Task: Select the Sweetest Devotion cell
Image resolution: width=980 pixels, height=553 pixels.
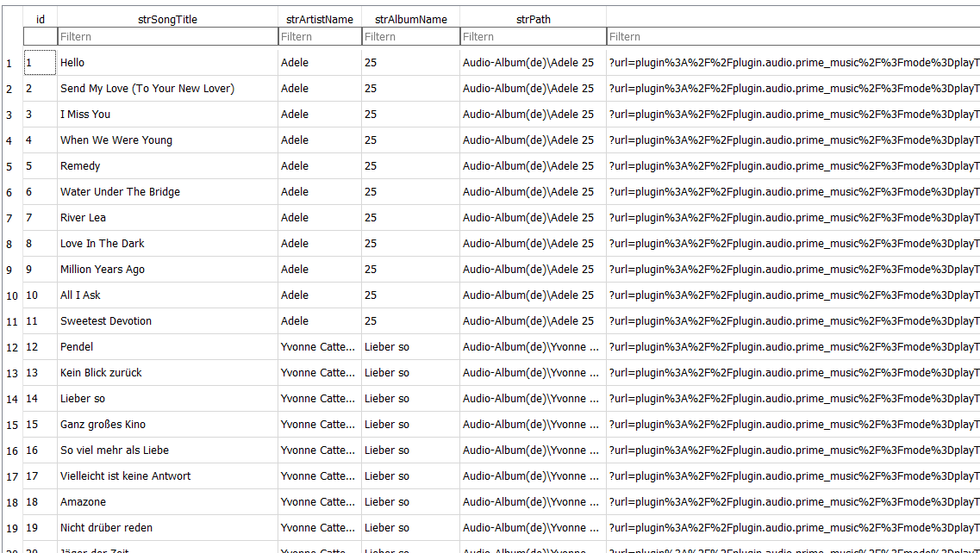Action: pos(167,321)
